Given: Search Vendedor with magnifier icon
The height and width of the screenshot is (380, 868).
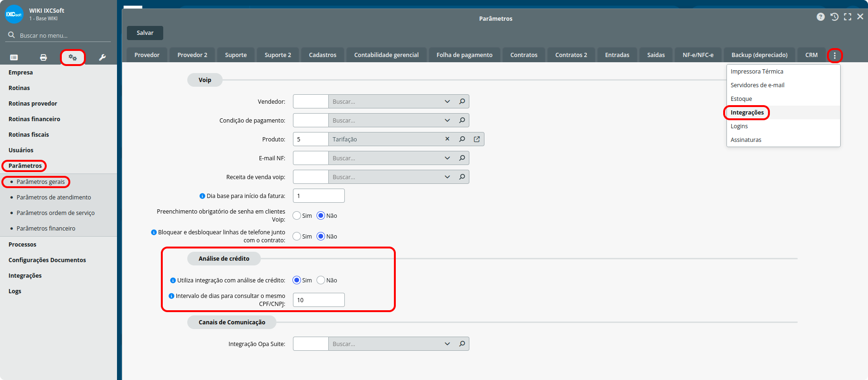Looking at the screenshot, I should pos(462,101).
